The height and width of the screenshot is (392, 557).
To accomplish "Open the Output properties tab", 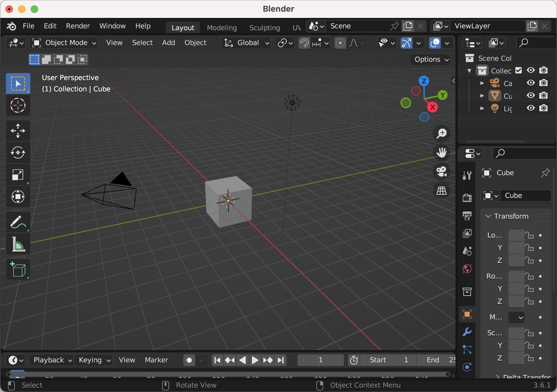I will [x=467, y=216].
